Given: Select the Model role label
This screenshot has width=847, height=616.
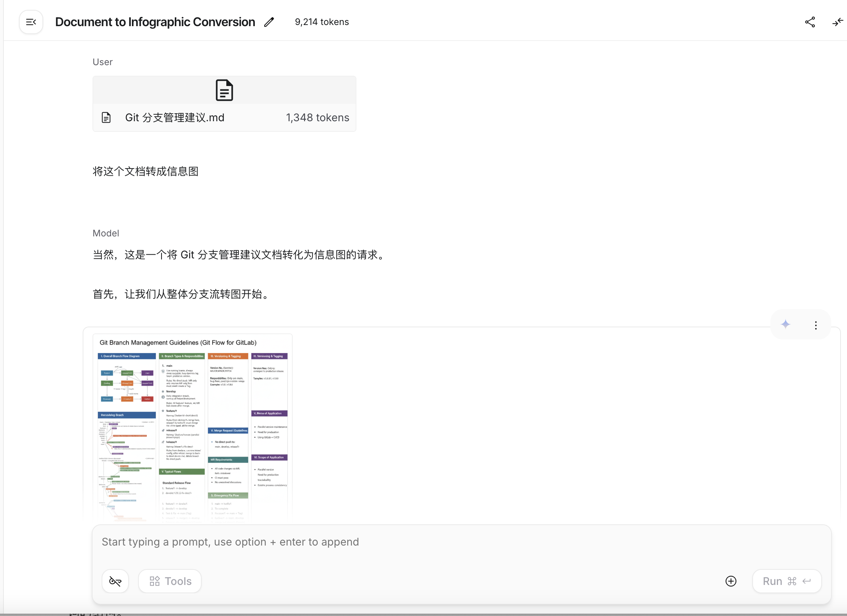Looking at the screenshot, I should 106,233.
